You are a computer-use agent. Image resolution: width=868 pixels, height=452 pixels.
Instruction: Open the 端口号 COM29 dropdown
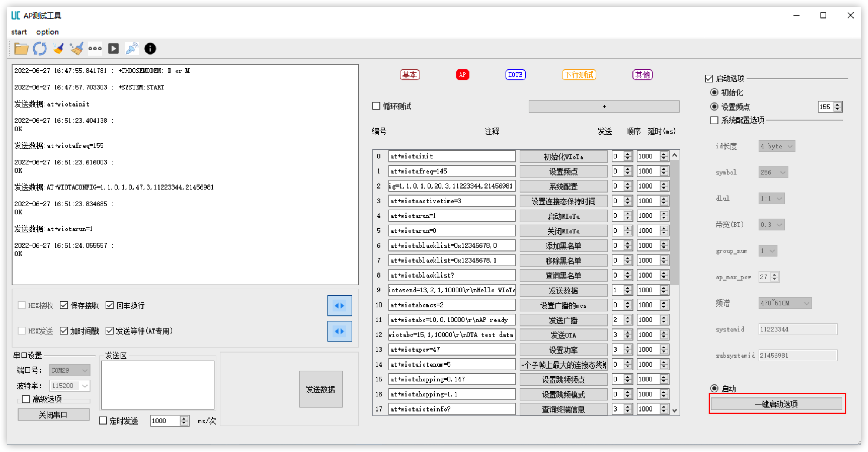(69, 370)
